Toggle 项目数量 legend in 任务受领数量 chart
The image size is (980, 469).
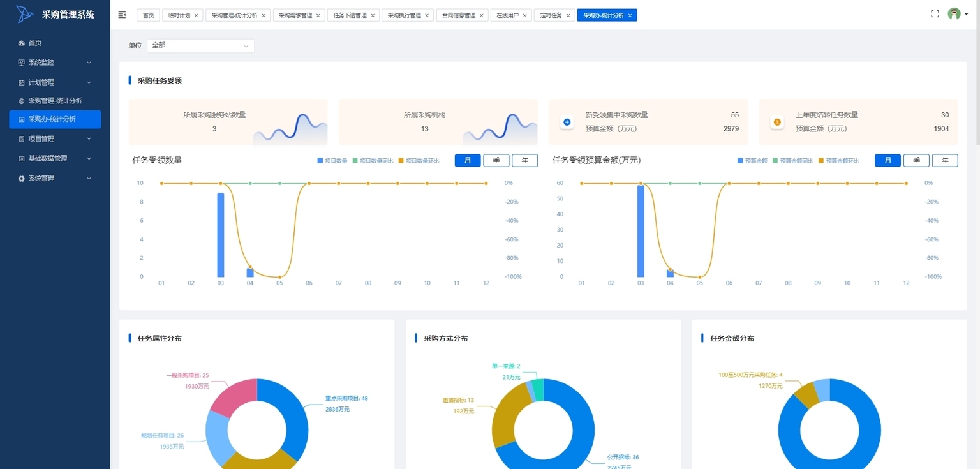coord(332,161)
